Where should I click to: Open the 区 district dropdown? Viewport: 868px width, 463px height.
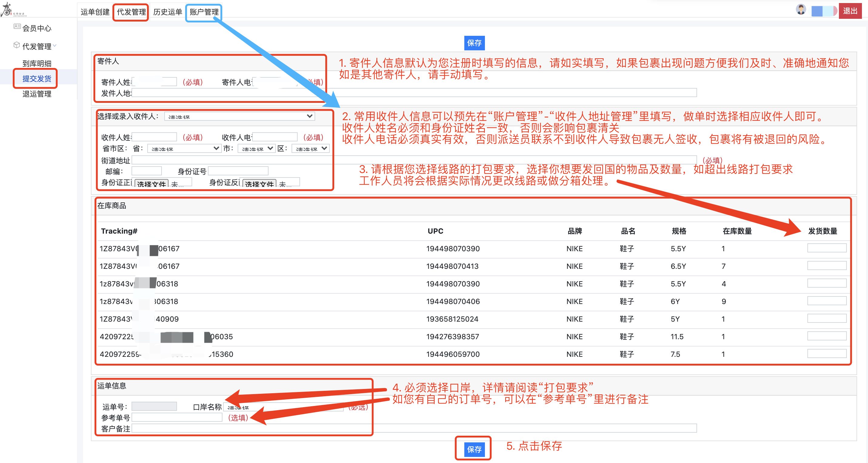[310, 148]
